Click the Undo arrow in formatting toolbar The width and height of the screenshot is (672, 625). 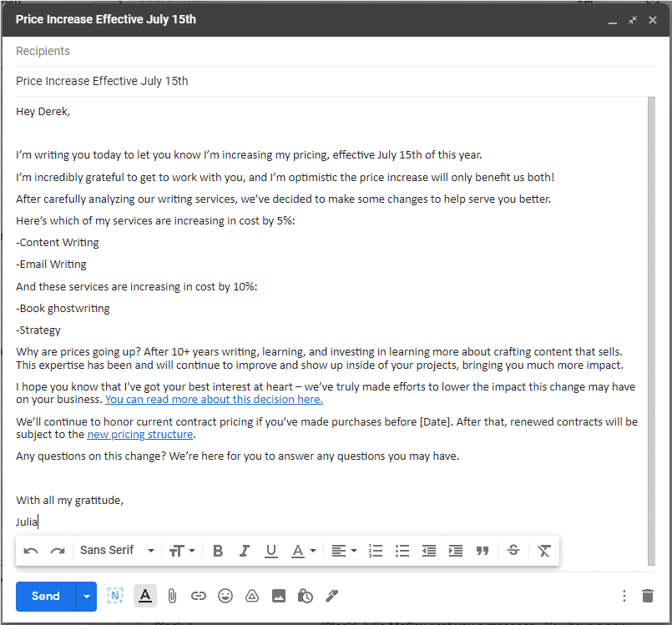pyautogui.click(x=31, y=551)
